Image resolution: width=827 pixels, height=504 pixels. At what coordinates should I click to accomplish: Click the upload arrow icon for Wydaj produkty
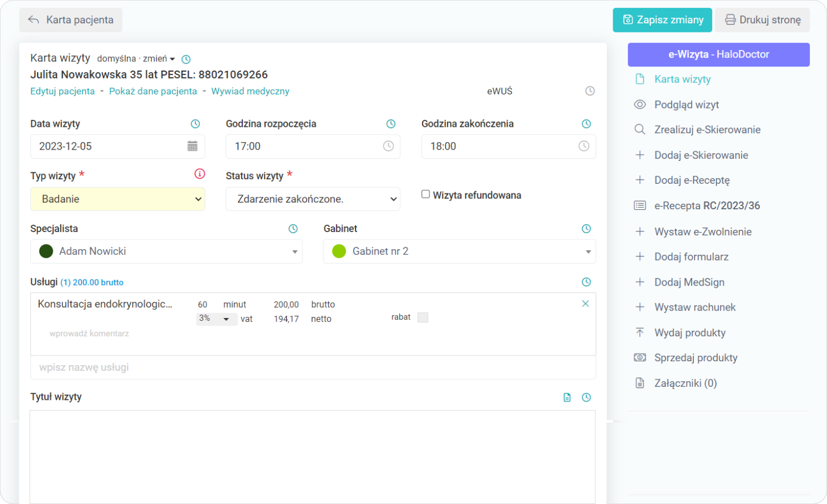pyautogui.click(x=640, y=332)
